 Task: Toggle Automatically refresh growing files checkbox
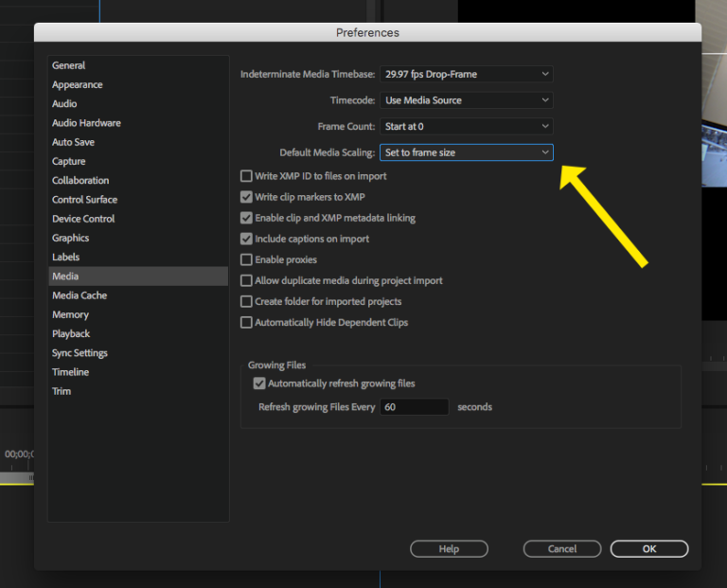(x=259, y=383)
